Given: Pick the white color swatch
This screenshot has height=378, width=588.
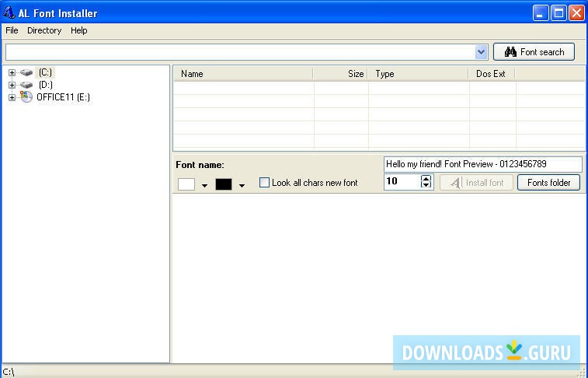Looking at the screenshot, I should pyautogui.click(x=186, y=184).
